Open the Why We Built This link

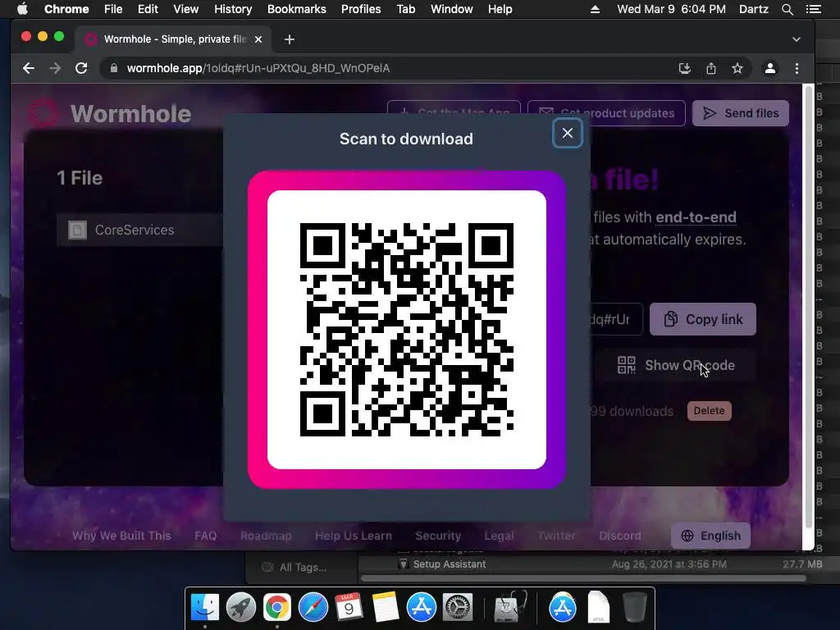pyautogui.click(x=121, y=536)
